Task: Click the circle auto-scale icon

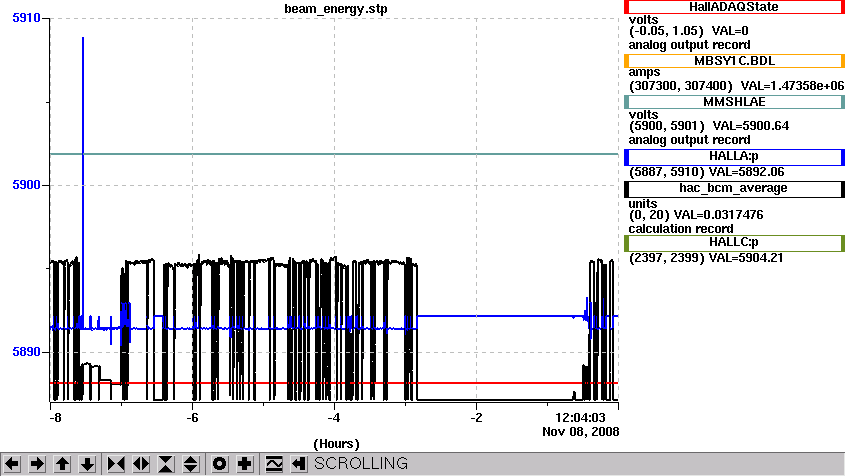Action: (219, 464)
